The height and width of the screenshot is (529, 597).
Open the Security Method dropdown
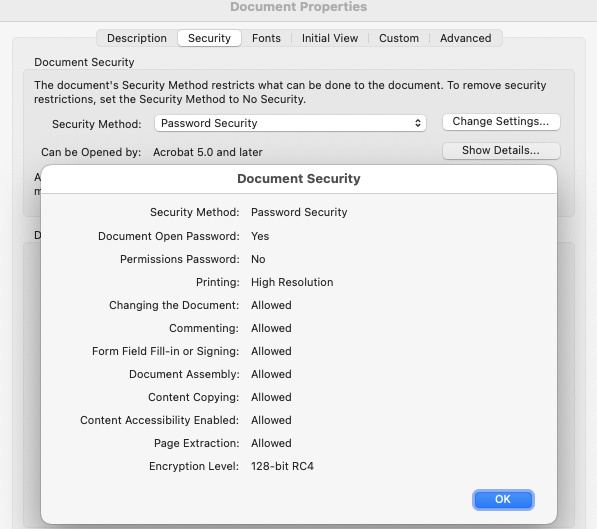290,123
